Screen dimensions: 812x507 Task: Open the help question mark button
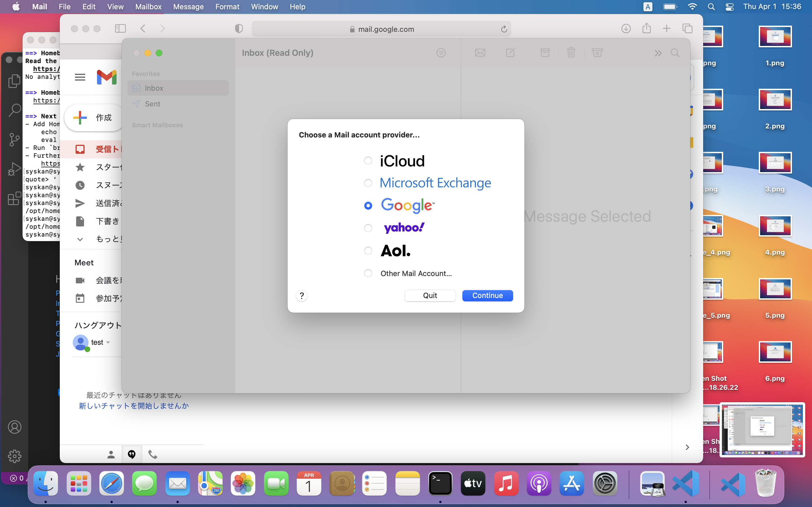[x=302, y=296]
